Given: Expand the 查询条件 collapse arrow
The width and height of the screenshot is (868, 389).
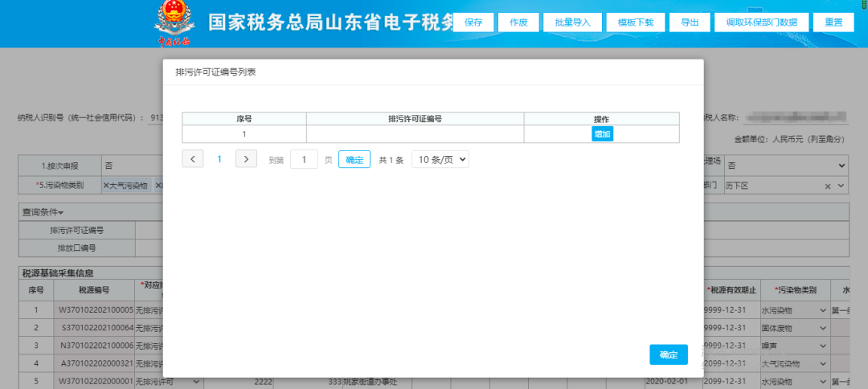Looking at the screenshot, I should 60,212.
